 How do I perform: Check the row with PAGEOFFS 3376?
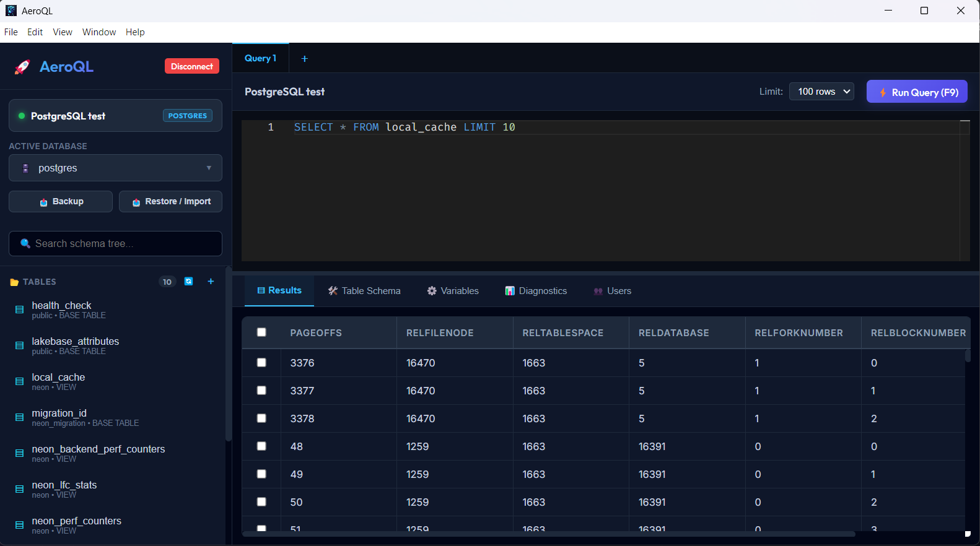click(261, 363)
